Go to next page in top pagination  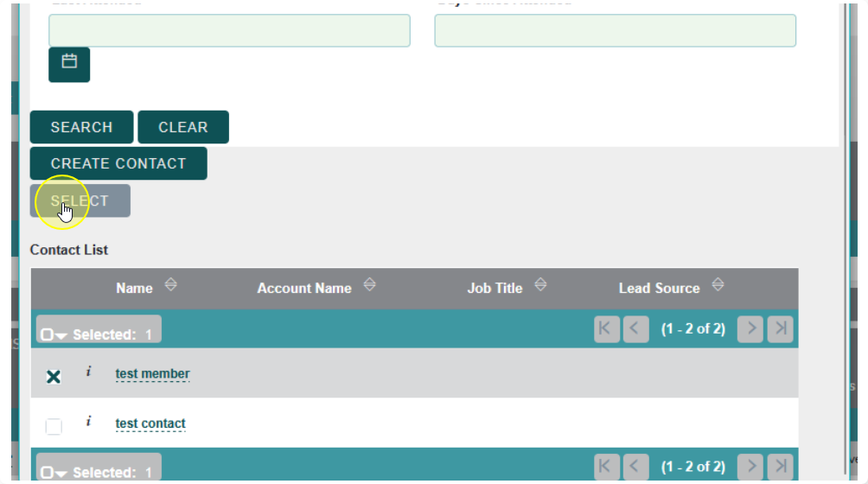coord(751,329)
